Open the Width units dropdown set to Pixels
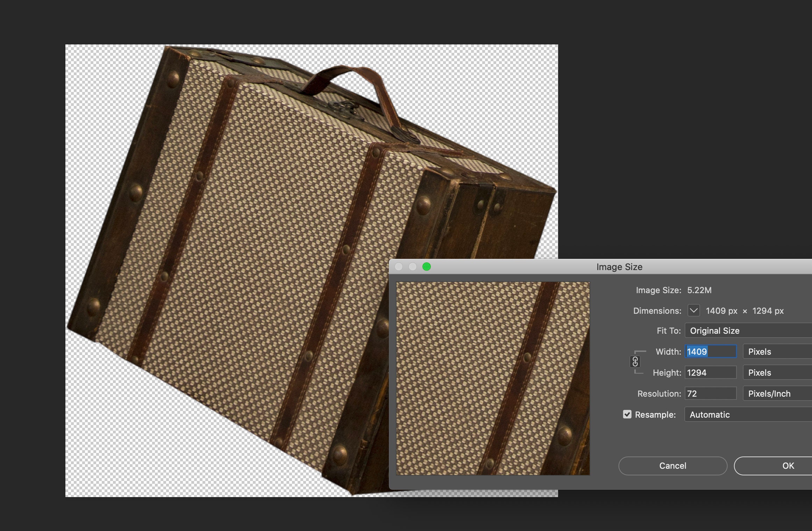 pos(776,352)
